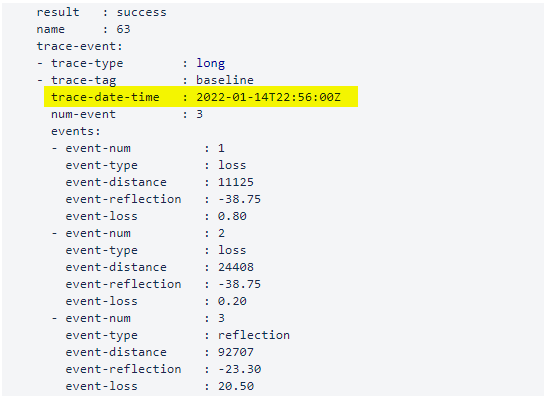This screenshot has width=544, height=398.
Task: Click the 'trace-date-time' label
Action: pyautogui.click(x=105, y=97)
